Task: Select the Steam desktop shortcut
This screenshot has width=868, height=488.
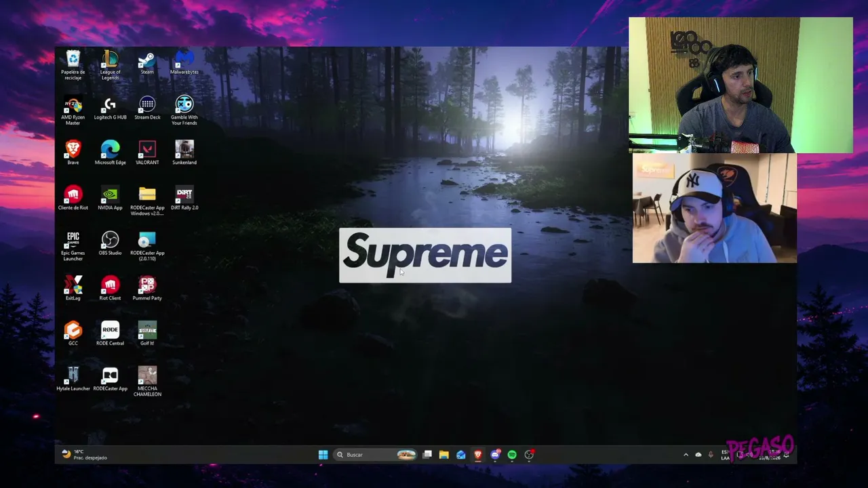Action: tap(147, 62)
